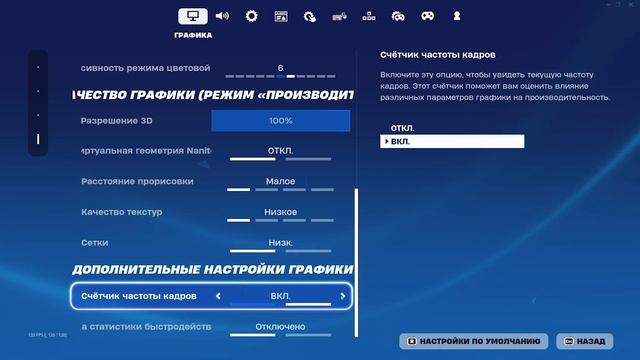Screen dimensions: 640x360
Task: Switch to the Audio speaker tab
Action: tap(222, 16)
